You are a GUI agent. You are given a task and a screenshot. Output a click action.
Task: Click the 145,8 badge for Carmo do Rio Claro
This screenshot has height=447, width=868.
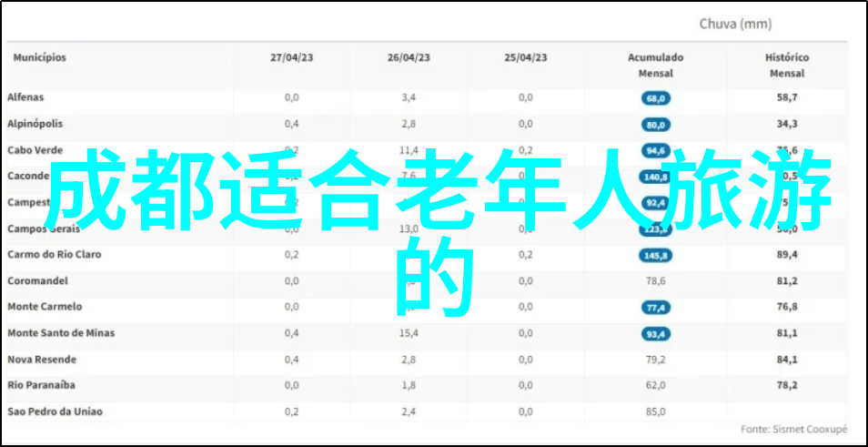point(656,256)
